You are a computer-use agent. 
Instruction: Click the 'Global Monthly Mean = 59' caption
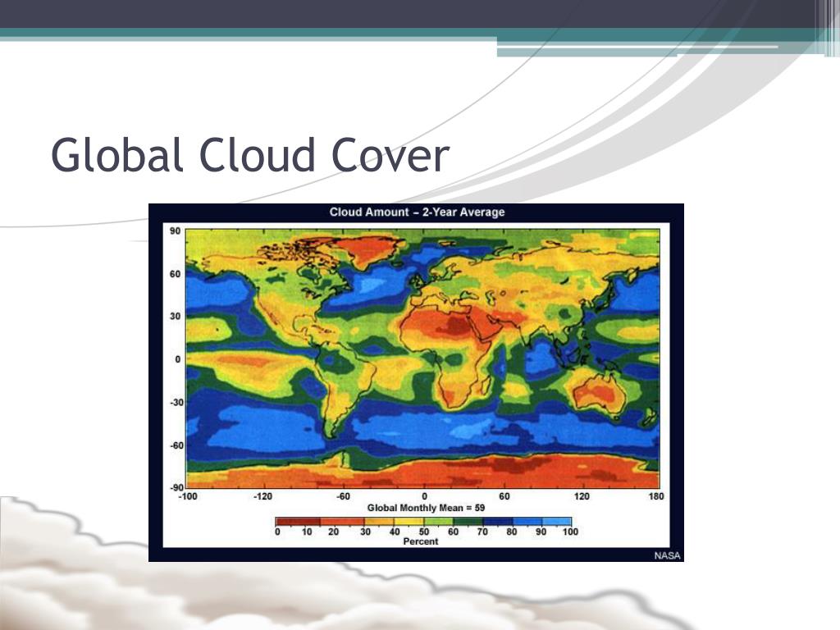tap(426, 508)
